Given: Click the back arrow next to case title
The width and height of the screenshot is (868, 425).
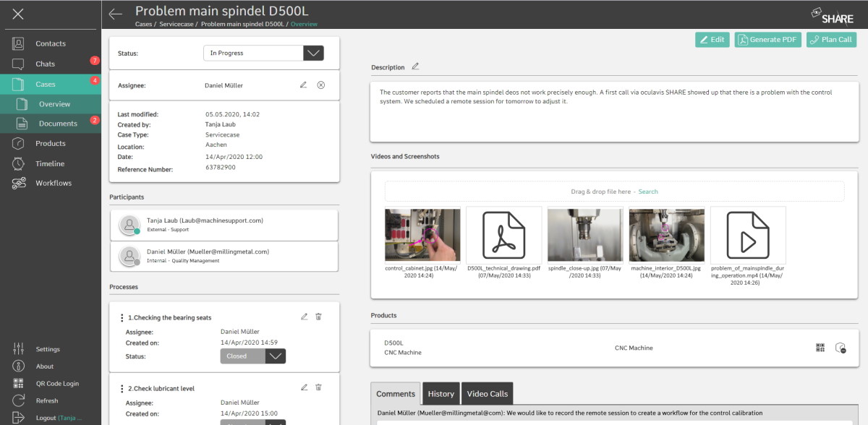Looking at the screenshot, I should pyautogui.click(x=115, y=14).
